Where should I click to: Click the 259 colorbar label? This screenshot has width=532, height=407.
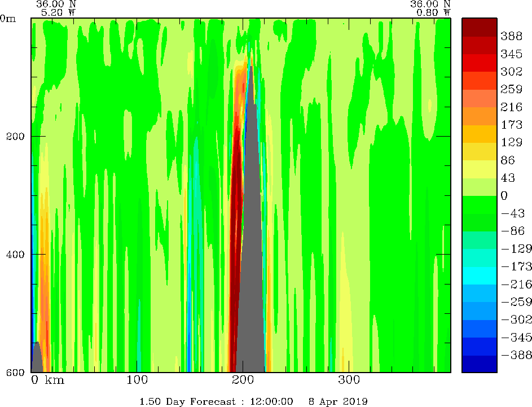pyautogui.click(x=511, y=89)
